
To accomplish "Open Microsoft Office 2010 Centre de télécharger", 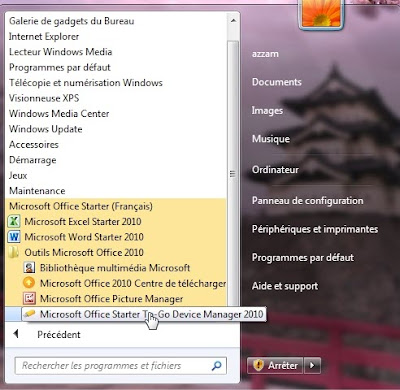I will click(133, 283).
